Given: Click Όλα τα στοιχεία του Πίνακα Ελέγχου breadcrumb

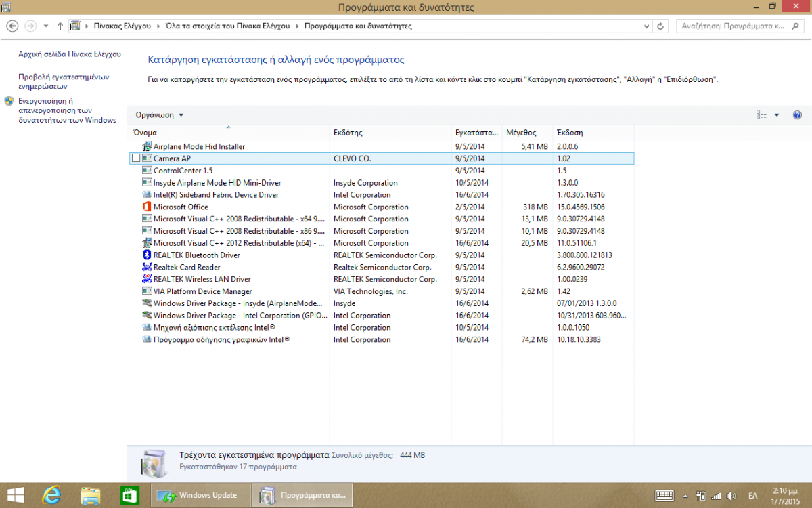Looking at the screenshot, I should coord(227,26).
